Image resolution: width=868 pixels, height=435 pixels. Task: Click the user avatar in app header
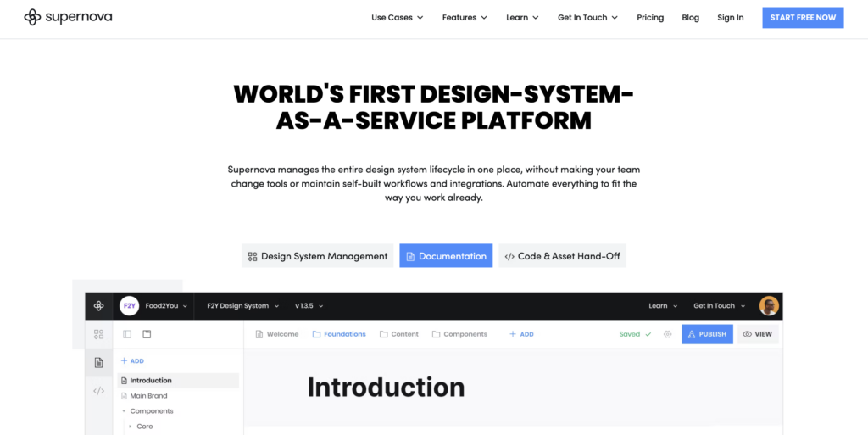tap(769, 305)
